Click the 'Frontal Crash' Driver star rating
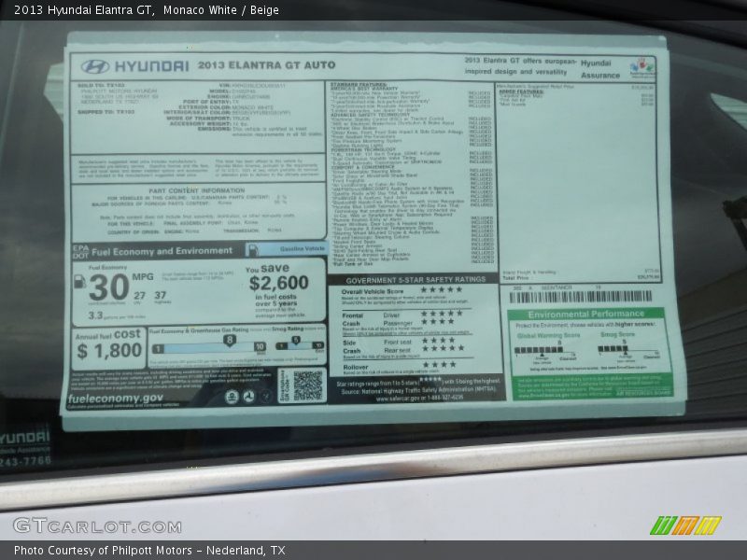747x560 pixels. pos(442,314)
